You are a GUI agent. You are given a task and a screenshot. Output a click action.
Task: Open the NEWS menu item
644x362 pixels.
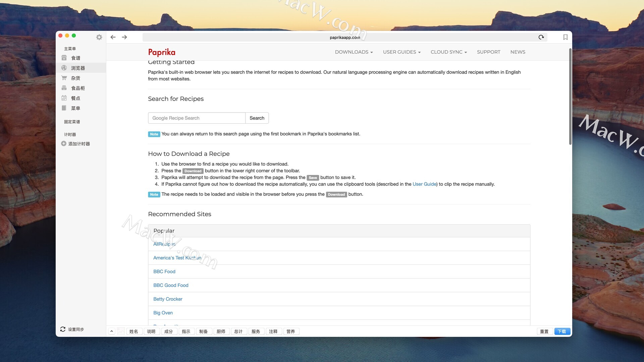click(518, 52)
